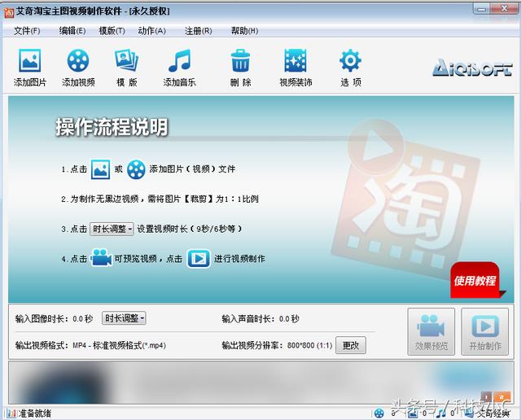Click the 开始制作 start production button

click(x=485, y=331)
